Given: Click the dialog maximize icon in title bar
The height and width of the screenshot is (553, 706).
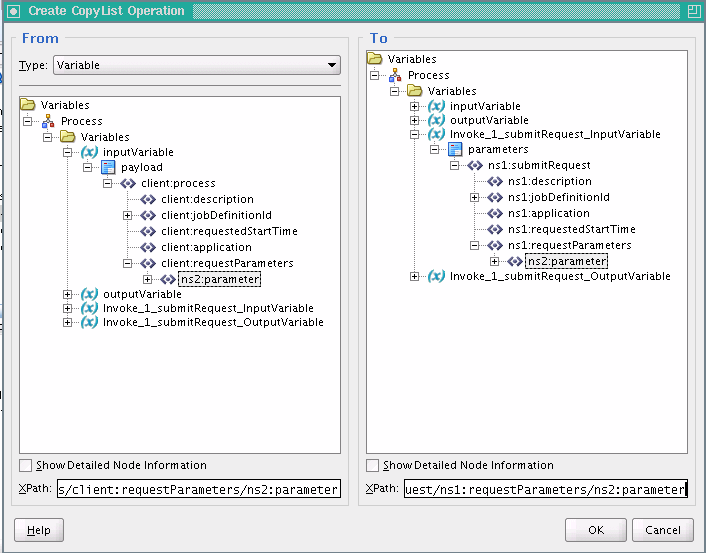Looking at the screenshot, I should coord(694,11).
